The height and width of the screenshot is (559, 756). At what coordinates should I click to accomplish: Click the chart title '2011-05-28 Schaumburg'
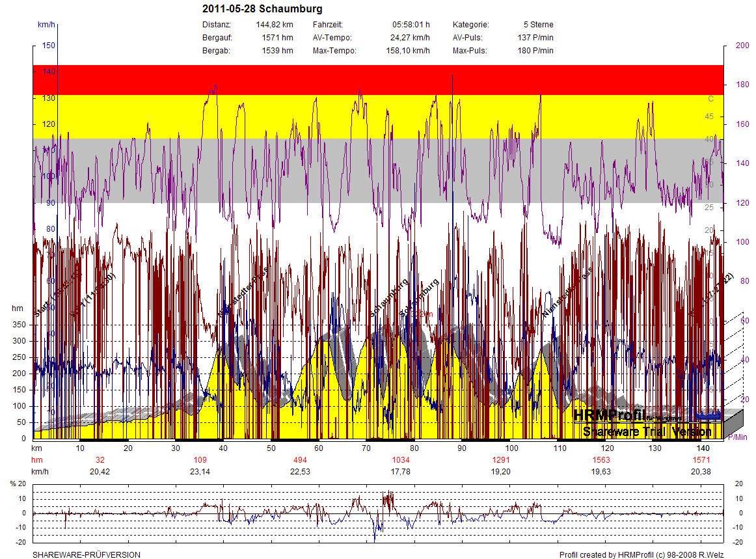[x=262, y=9]
